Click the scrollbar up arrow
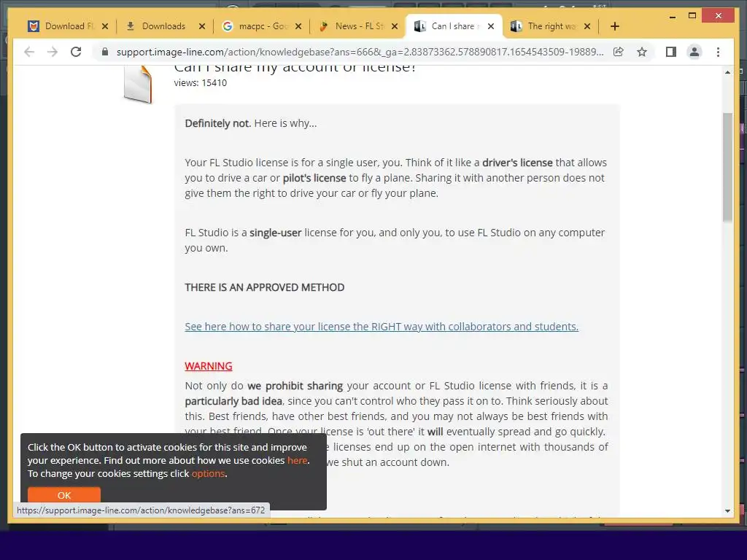Viewport: 747px width, 560px height. 727,72
